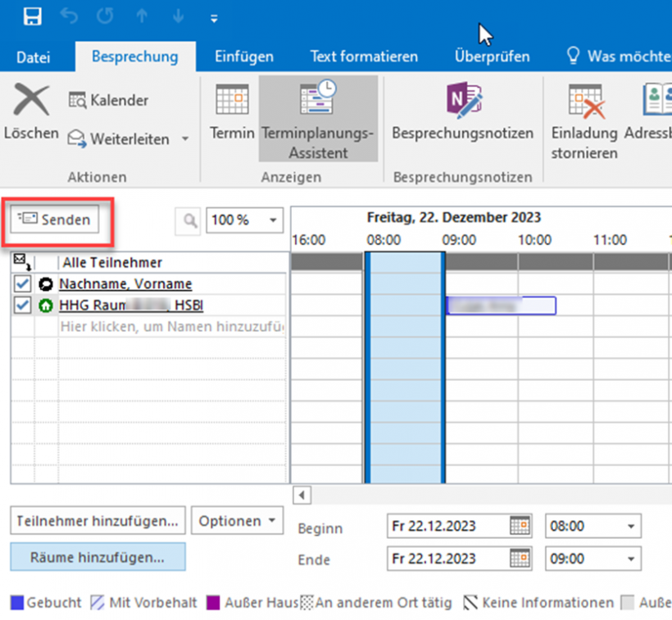
Task: Open the Datei menu tab
Action: pyautogui.click(x=33, y=57)
